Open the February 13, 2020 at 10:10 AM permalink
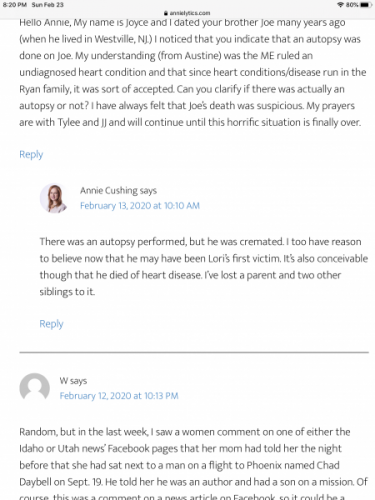Image resolution: width=375 pixels, height=500 pixels. (x=140, y=206)
